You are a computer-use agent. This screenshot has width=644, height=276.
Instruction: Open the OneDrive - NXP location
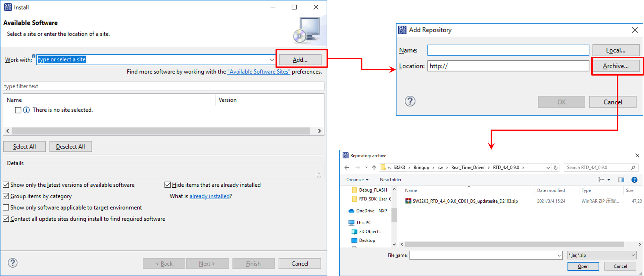371,211
